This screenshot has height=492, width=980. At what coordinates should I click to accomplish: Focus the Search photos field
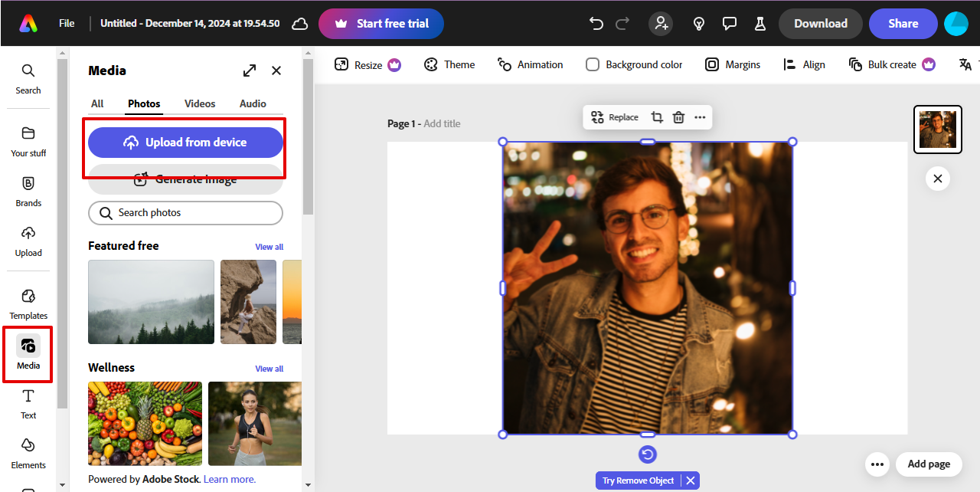click(x=185, y=213)
